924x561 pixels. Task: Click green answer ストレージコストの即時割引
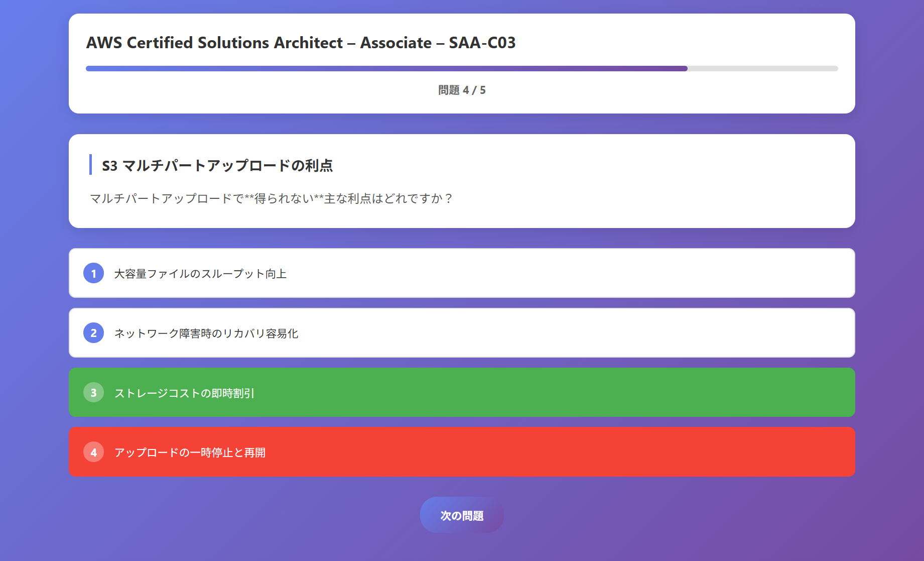[462, 392]
